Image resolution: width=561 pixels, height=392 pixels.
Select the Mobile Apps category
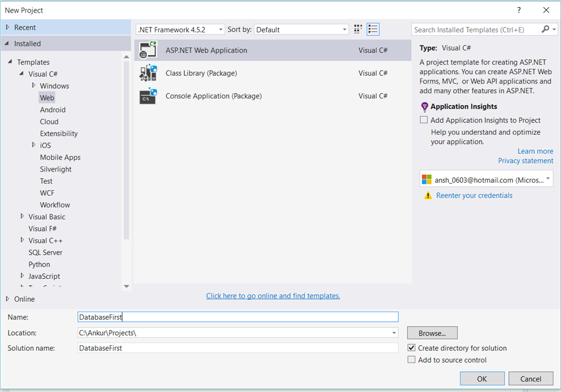[60, 157]
